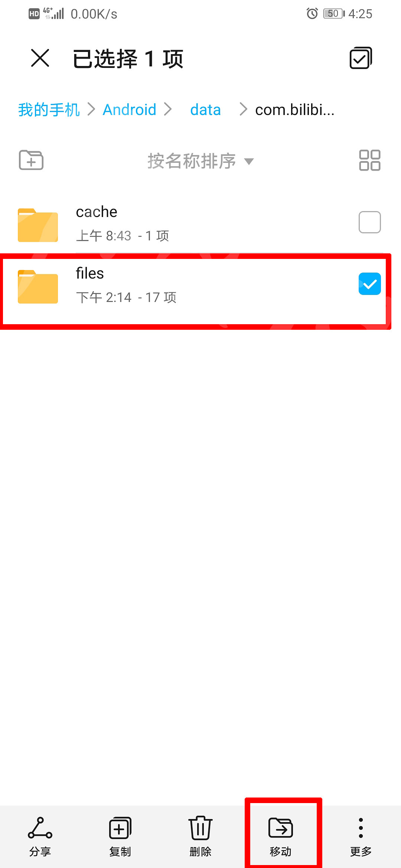Uncheck the files folder checkbox
Image resolution: width=401 pixels, height=868 pixels.
[369, 284]
